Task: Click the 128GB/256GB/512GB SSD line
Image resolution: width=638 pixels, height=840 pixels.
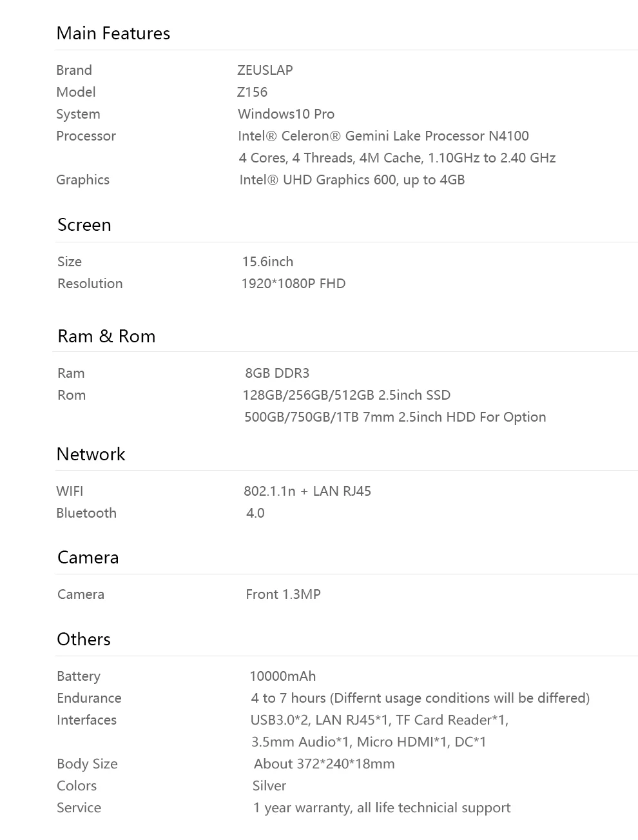Action: click(347, 395)
